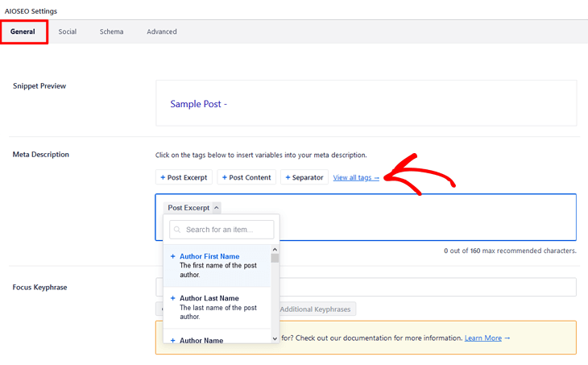Viewport: 588px width, 365px height.
Task: Click plus icon beside Author Last Name
Action: point(173,298)
